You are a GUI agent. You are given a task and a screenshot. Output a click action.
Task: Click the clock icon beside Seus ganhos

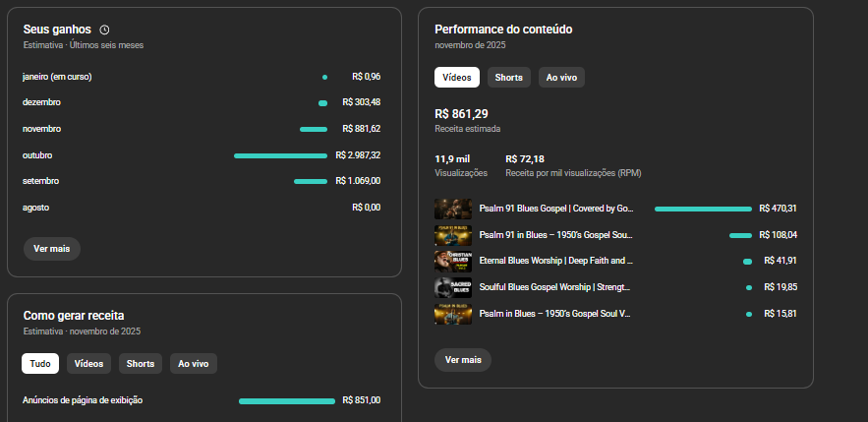click(104, 30)
